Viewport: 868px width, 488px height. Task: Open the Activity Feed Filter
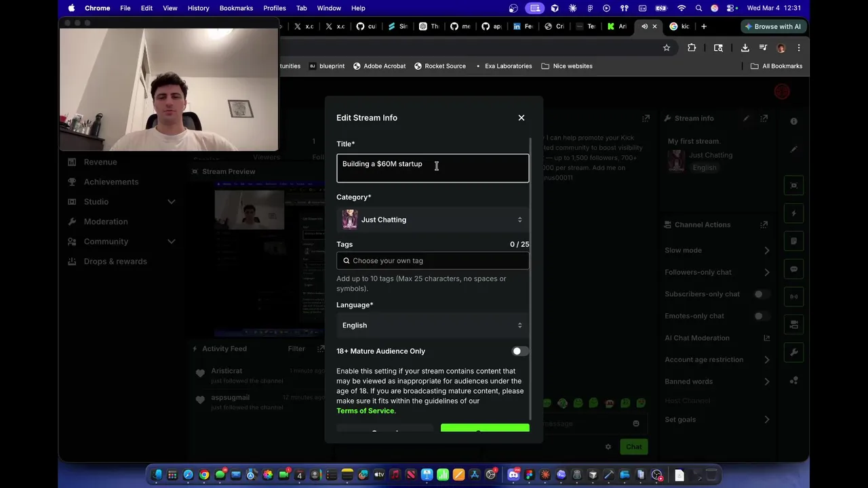coord(296,349)
